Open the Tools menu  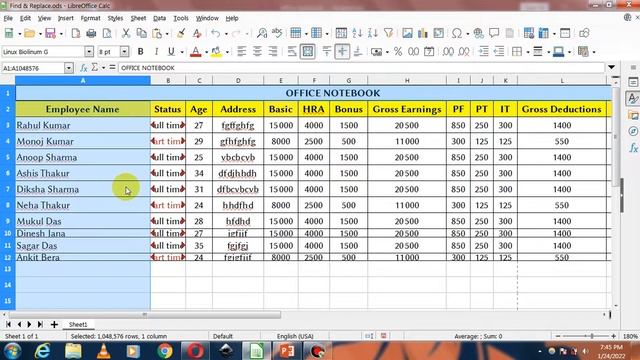[181, 18]
